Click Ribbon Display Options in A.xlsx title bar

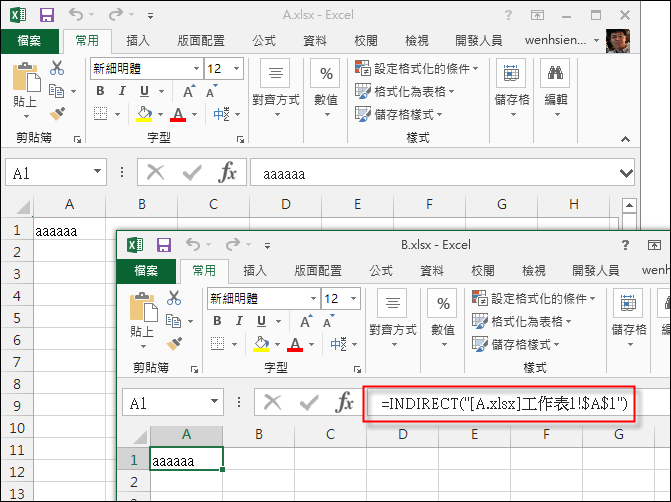click(537, 15)
